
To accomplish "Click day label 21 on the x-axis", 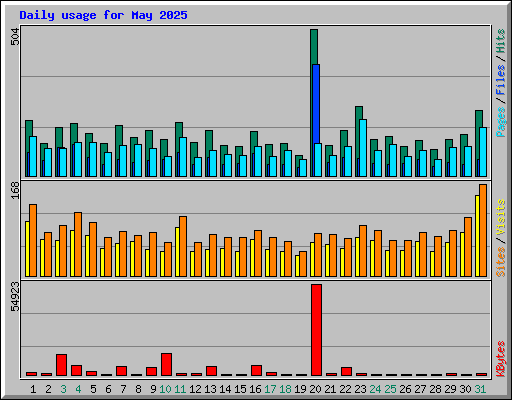I will pos(330,389).
